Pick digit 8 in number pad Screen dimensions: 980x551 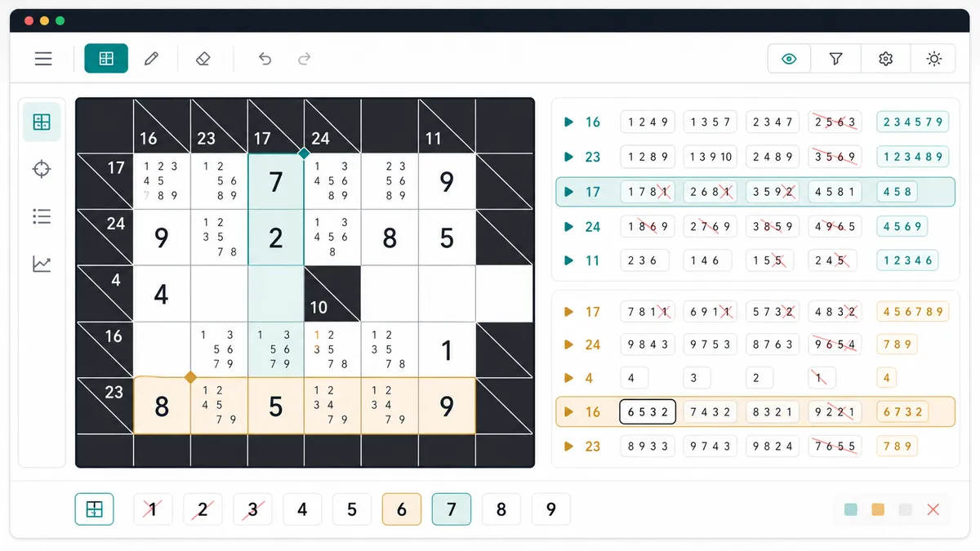click(501, 509)
